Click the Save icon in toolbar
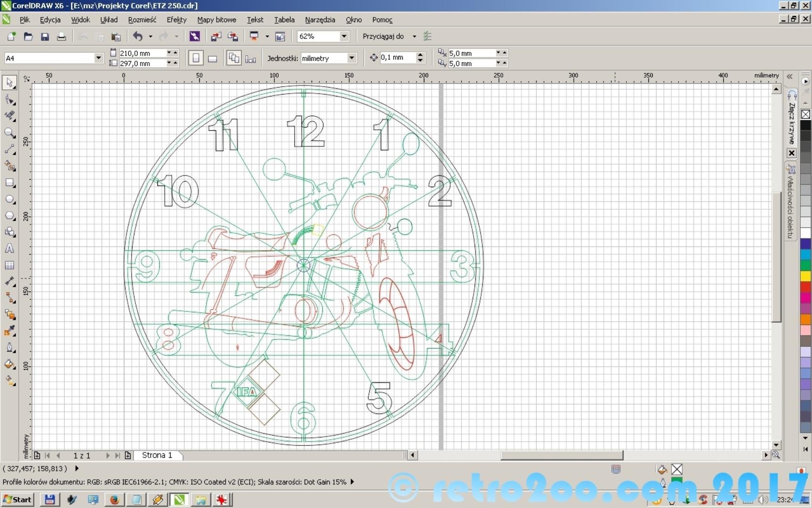This screenshot has width=812, height=508. pyautogui.click(x=45, y=37)
